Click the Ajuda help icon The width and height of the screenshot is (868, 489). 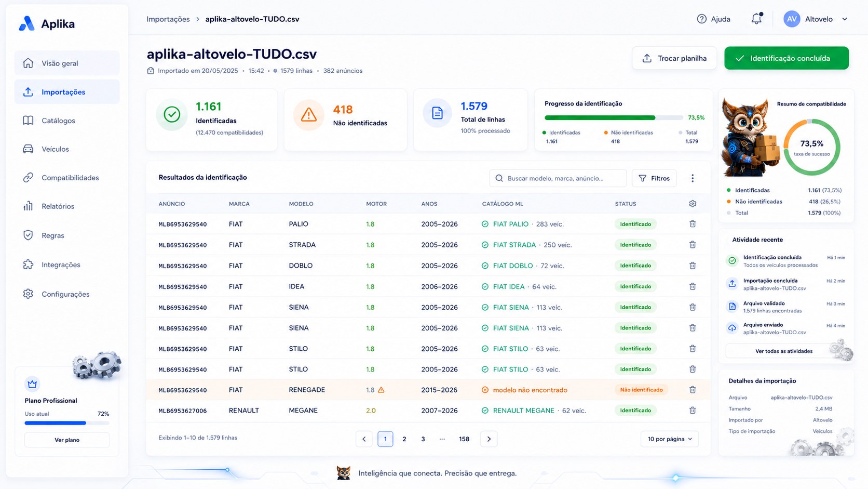(x=701, y=19)
